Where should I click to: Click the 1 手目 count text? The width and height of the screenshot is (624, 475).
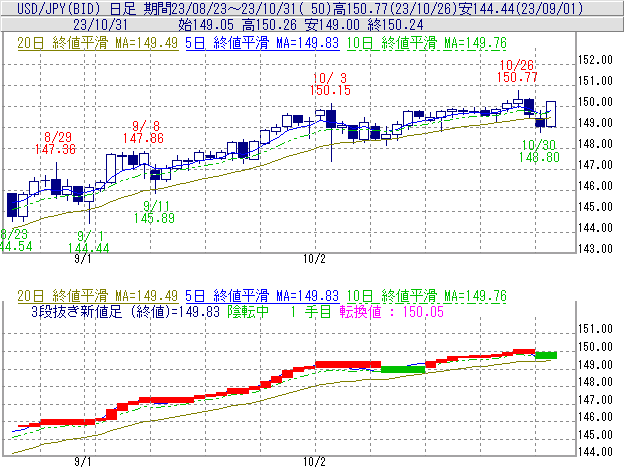click(311, 312)
